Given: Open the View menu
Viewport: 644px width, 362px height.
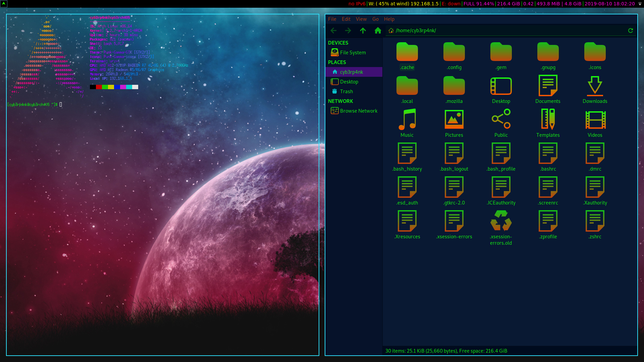Looking at the screenshot, I should [361, 19].
